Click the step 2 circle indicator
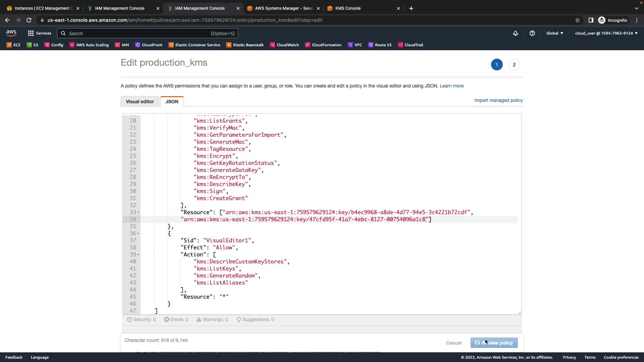 point(514,65)
